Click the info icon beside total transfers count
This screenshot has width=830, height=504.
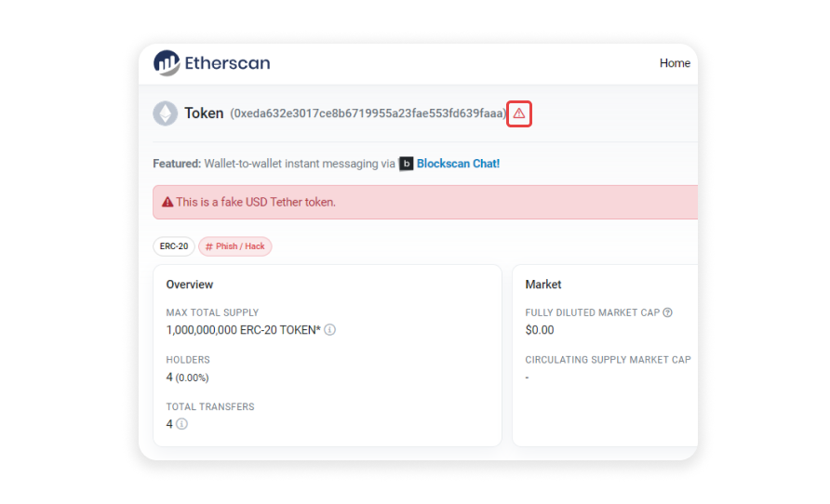[181, 424]
